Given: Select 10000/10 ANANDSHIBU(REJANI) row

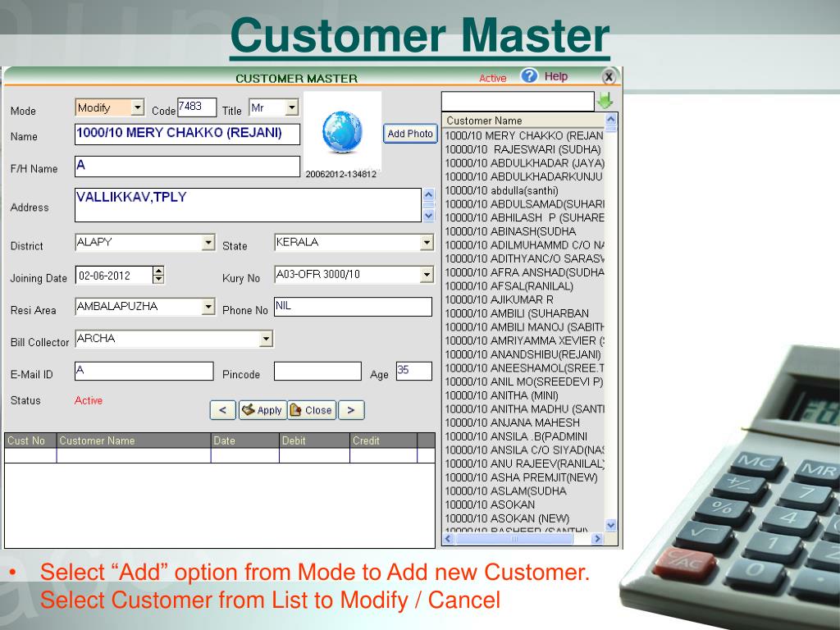Looking at the screenshot, I should (524, 354).
